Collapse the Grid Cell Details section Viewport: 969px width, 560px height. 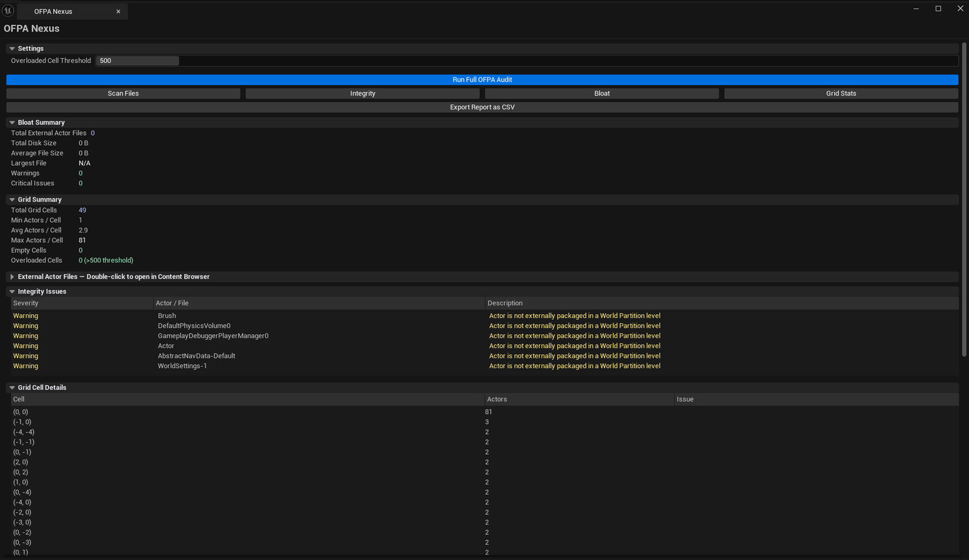click(12, 387)
